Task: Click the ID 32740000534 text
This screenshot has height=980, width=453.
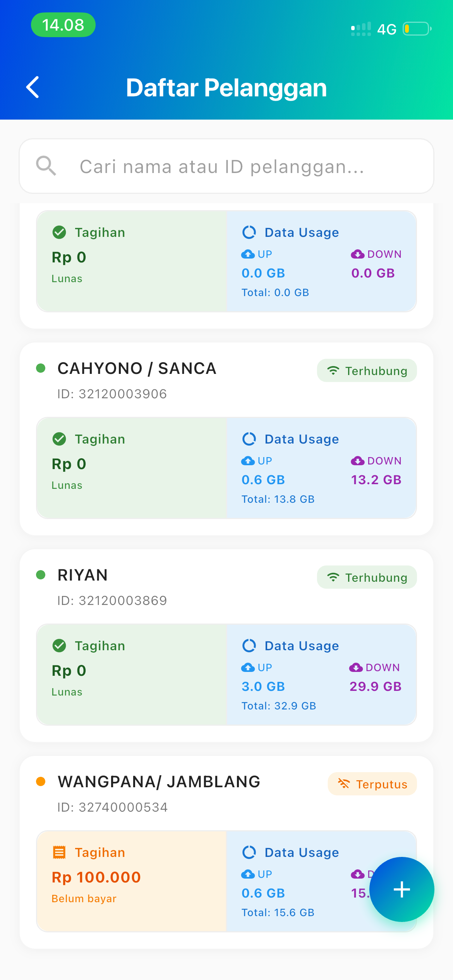Action: coord(113,807)
